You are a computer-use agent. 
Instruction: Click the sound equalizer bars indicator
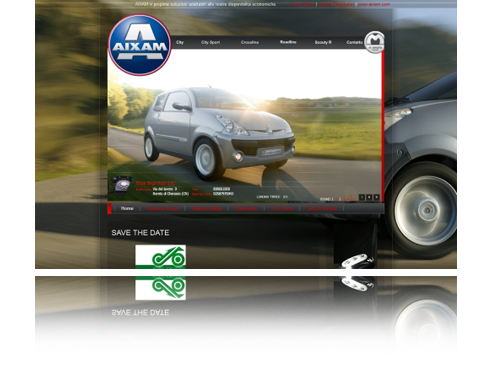(x=349, y=198)
